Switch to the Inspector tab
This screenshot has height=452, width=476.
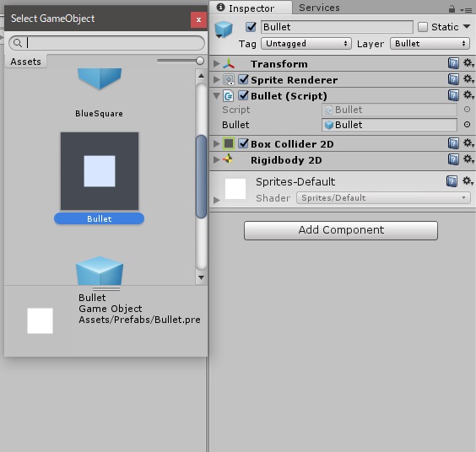tap(251, 8)
